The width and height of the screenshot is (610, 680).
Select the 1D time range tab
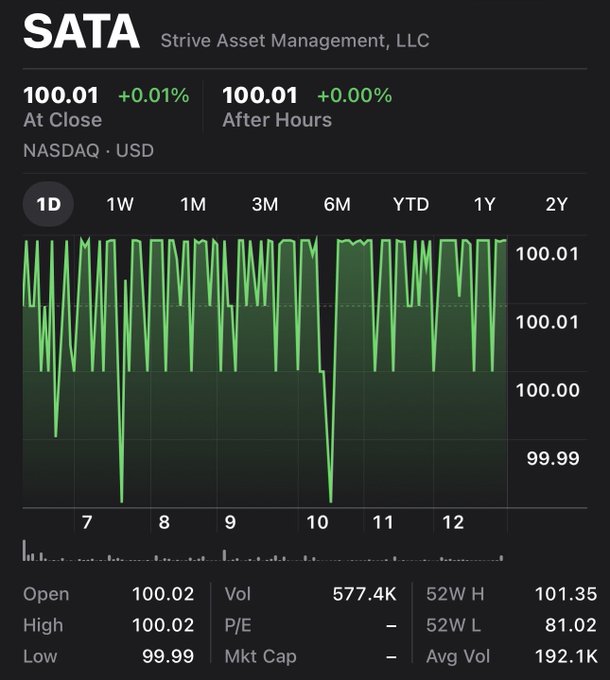(x=48, y=204)
